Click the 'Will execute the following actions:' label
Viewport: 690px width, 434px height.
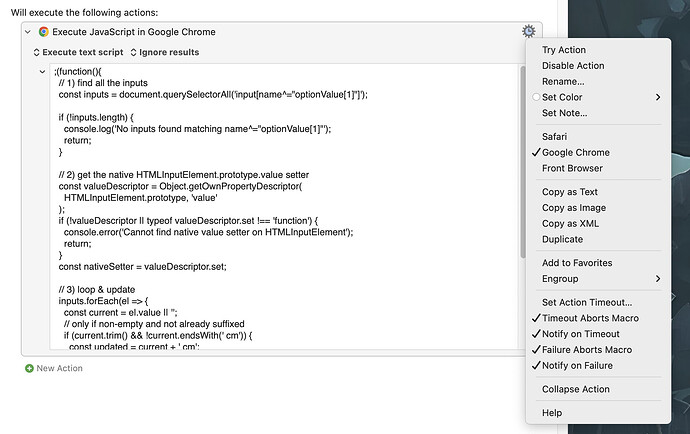click(84, 12)
